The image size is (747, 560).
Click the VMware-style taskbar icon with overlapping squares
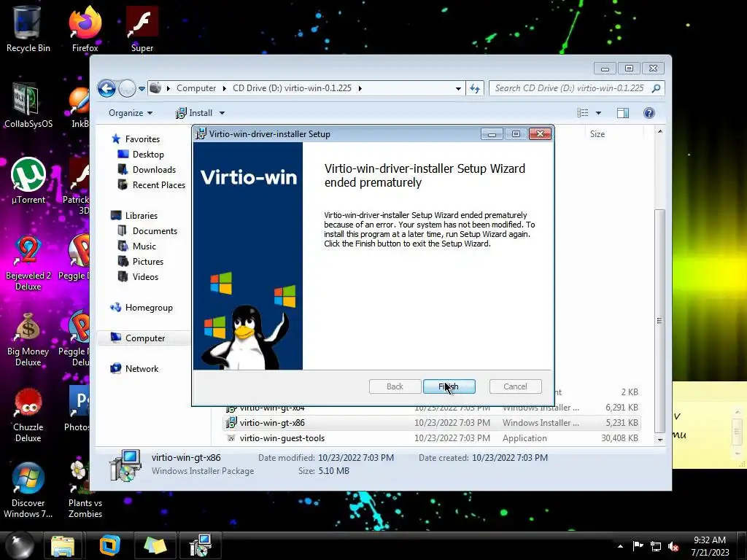click(110, 545)
